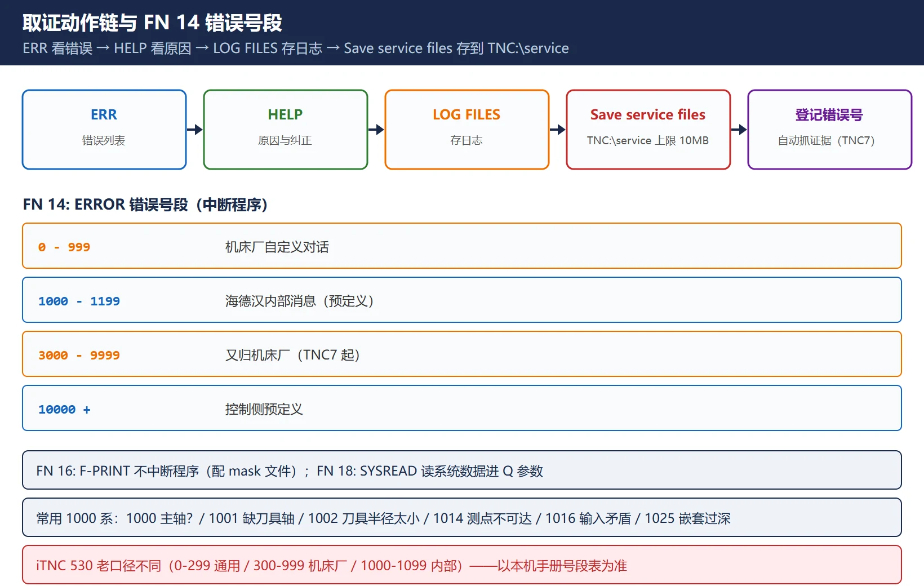924x586 pixels.
Task: Click the text 错误列表
Action: 104,140
